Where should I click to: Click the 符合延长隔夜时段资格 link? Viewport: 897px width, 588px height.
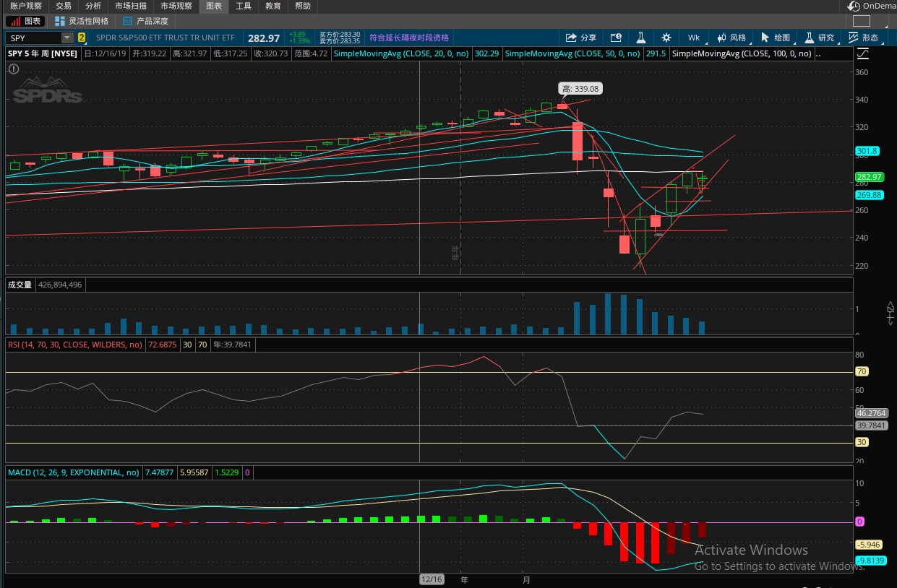(x=409, y=38)
